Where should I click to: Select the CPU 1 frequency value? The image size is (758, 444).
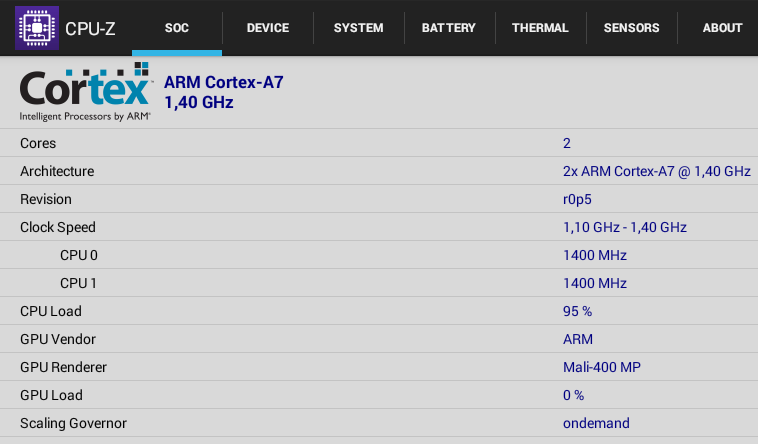[594, 283]
